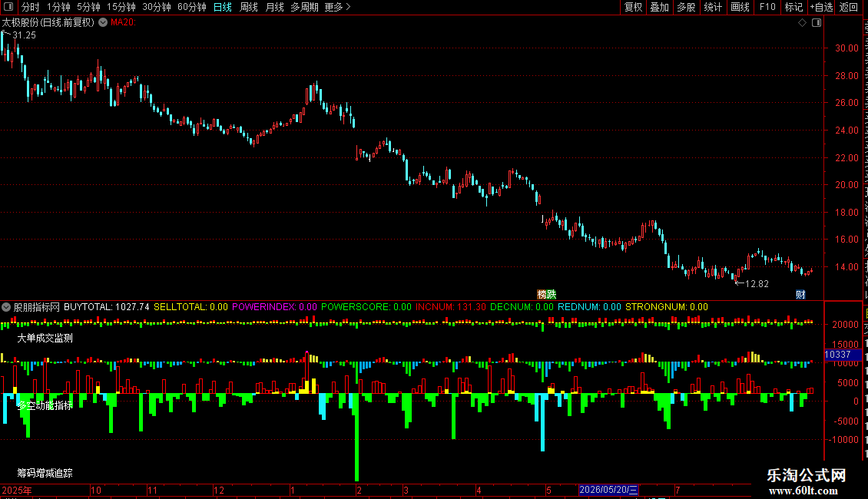Image resolution: width=868 pixels, height=499 pixels.
Task: Select the 30分钟 period tab
Action: [157, 7]
